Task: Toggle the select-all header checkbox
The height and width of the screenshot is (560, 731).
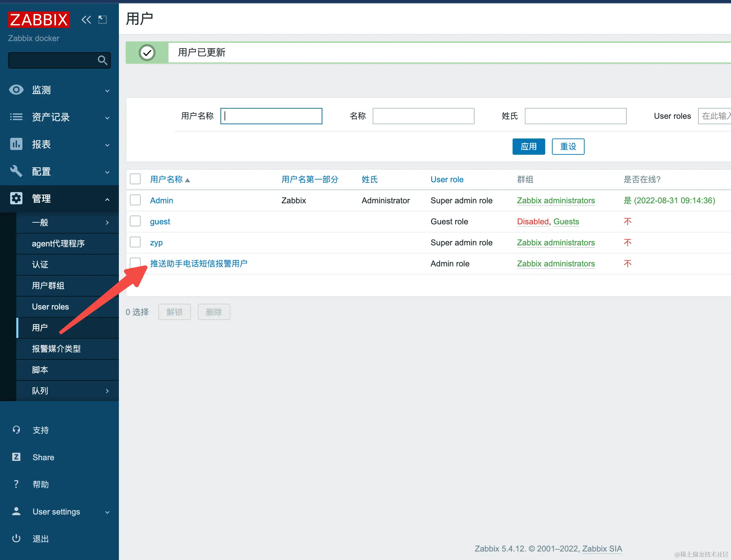Action: click(x=135, y=179)
